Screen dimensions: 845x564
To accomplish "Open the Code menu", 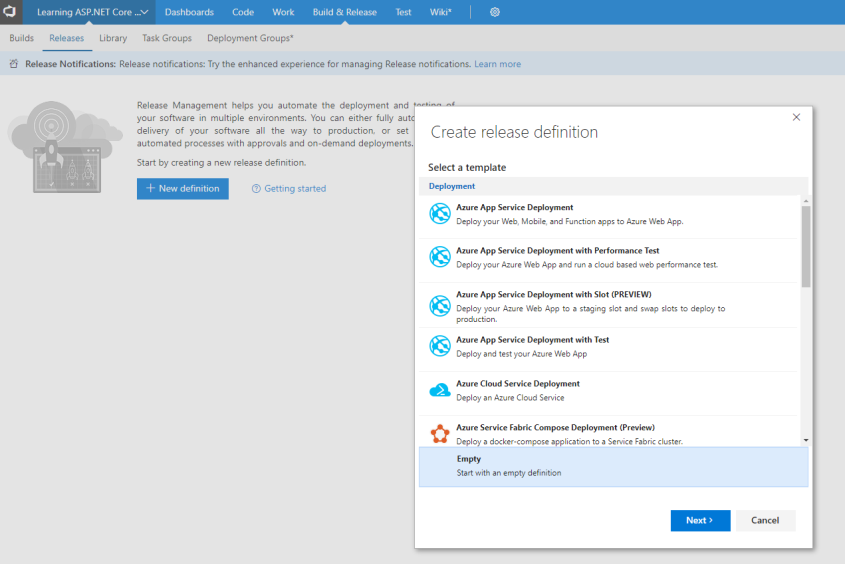I will [243, 12].
